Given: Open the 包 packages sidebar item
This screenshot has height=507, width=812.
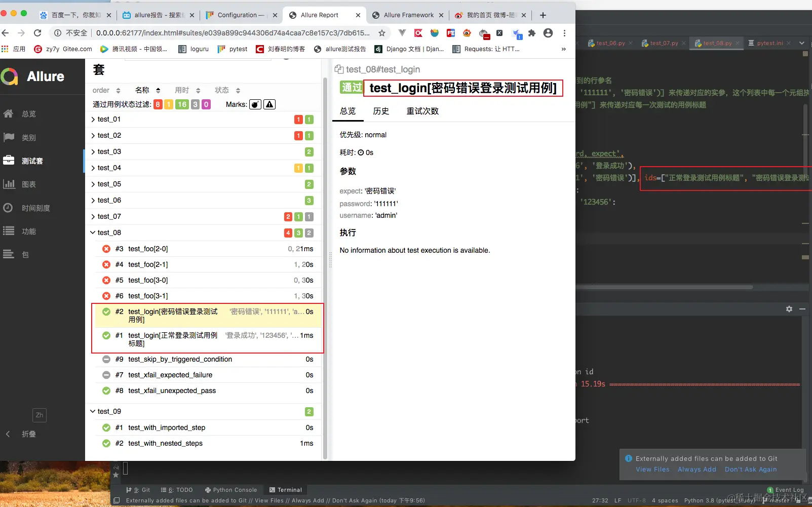Looking at the screenshot, I should (25, 255).
